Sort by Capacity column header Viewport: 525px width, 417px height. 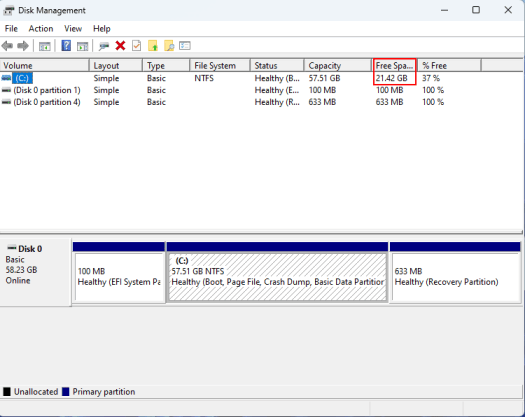pyautogui.click(x=338, y=65)
